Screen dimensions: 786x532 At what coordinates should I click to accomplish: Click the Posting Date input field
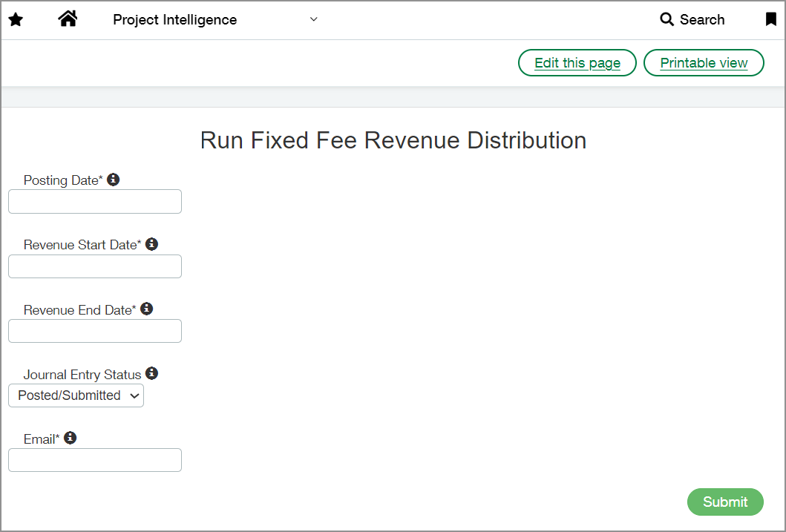click(94, 201)
